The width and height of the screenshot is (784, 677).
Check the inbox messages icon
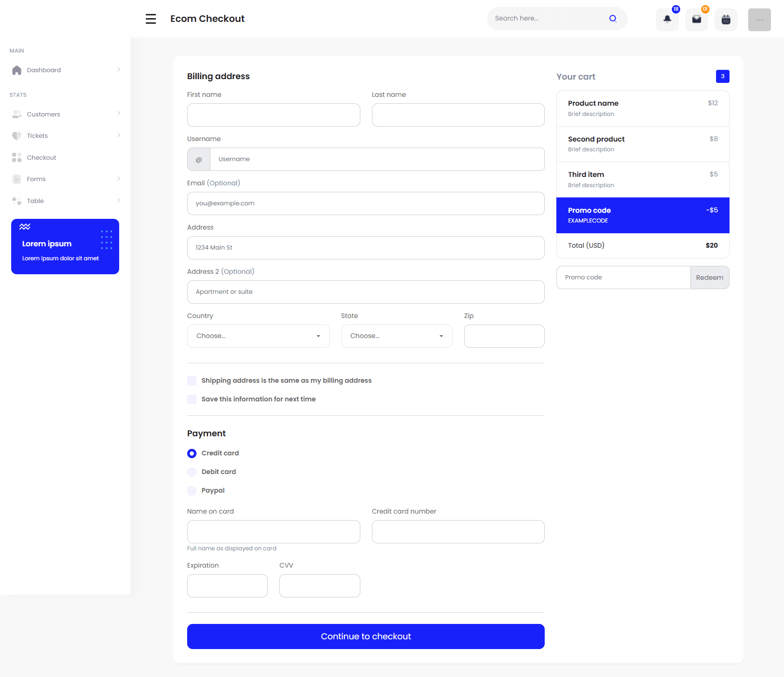point(696,20)
